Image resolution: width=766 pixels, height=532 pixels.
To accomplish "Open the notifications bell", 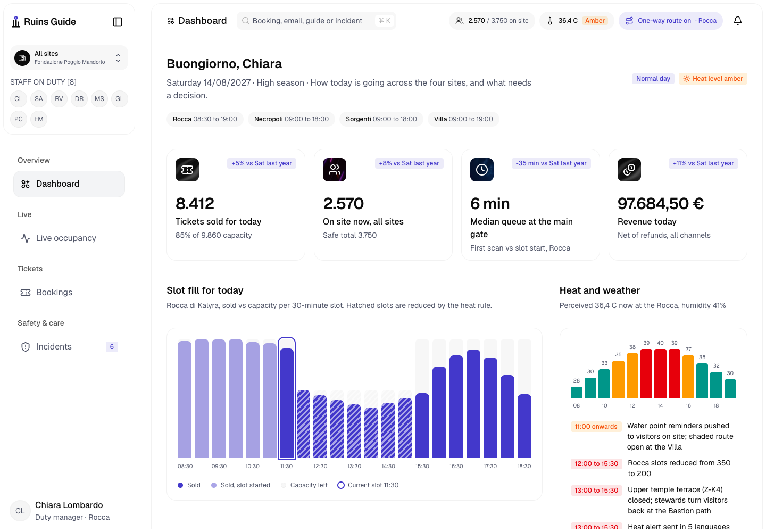I will [738, 21].
